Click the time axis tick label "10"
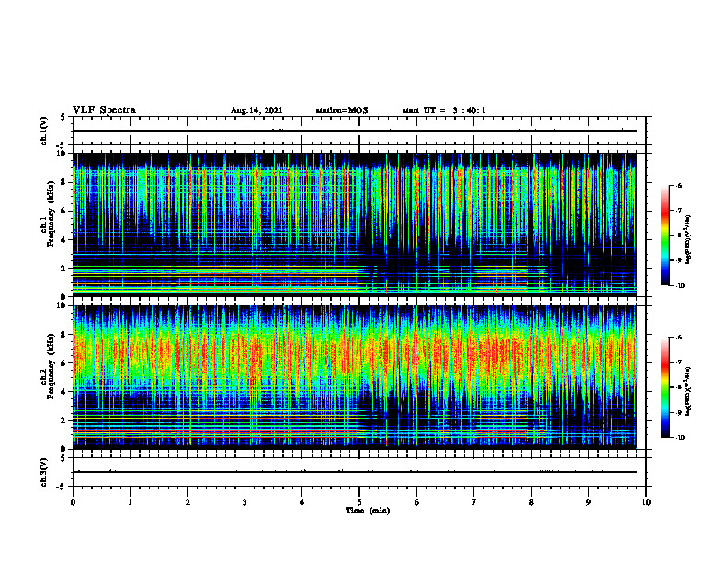Screen dimensions: 728x563 646,502
